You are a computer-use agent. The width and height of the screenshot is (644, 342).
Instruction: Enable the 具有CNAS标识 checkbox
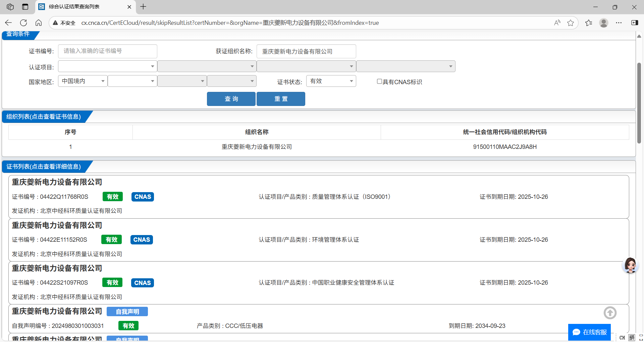[379, 81]
